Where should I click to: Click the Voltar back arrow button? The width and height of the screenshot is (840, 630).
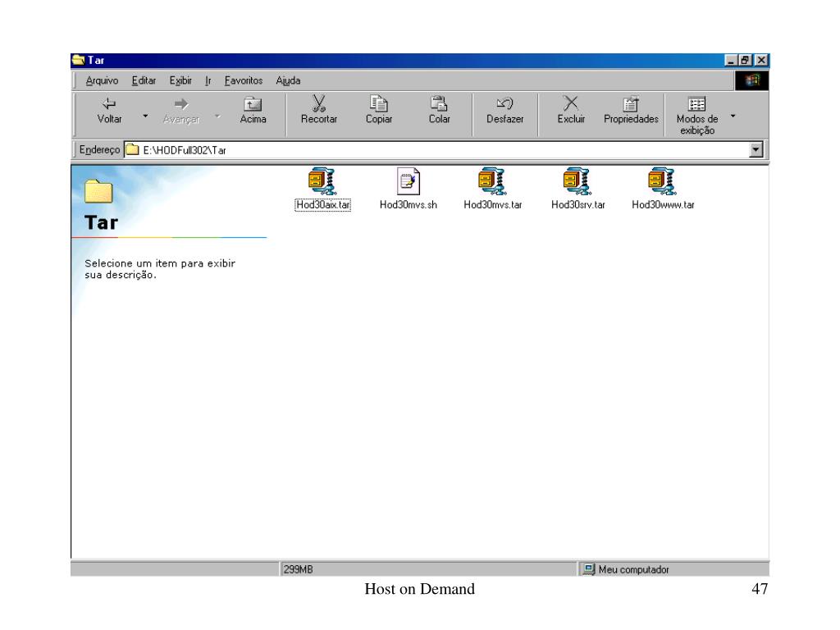coord(109,112)
